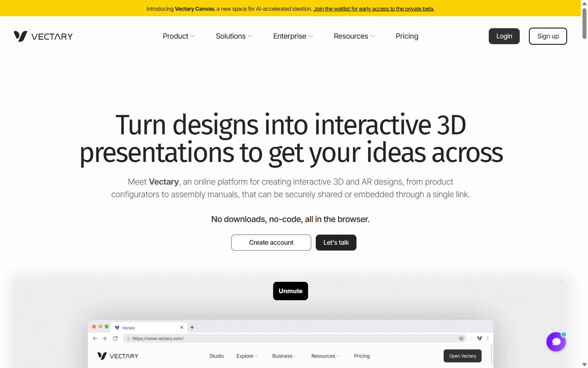The height and width of the screenshot is (368, 588).
Task: Click the Vectary logo in header
Action: pos(43,36)
